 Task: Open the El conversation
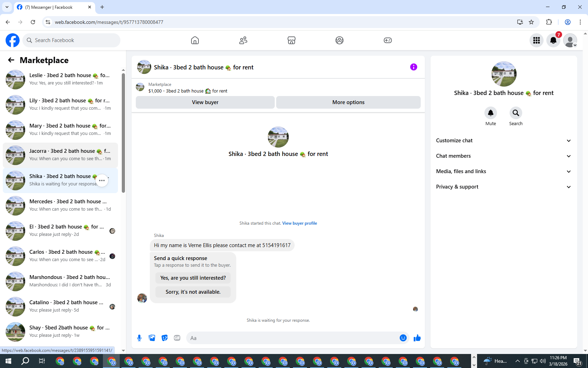60,231
